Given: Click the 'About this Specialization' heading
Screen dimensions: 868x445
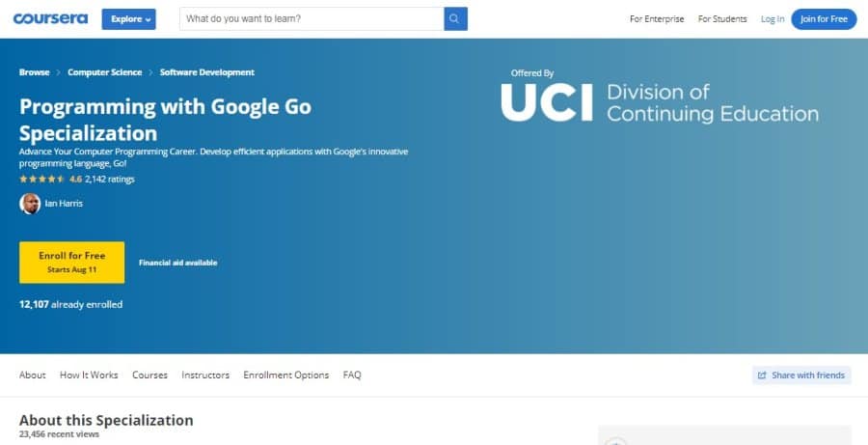Looking at the screenshot, I should point(106,420).
